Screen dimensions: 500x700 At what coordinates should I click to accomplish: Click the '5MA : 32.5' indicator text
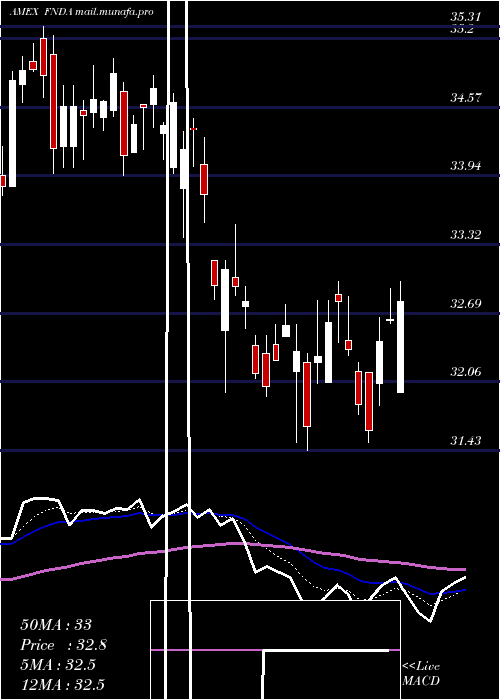click(x=58, y=665)
